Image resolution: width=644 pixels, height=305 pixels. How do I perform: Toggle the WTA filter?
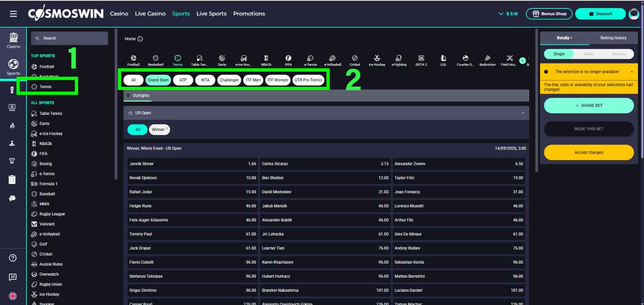pyautogui.click(x=205, y=80)
